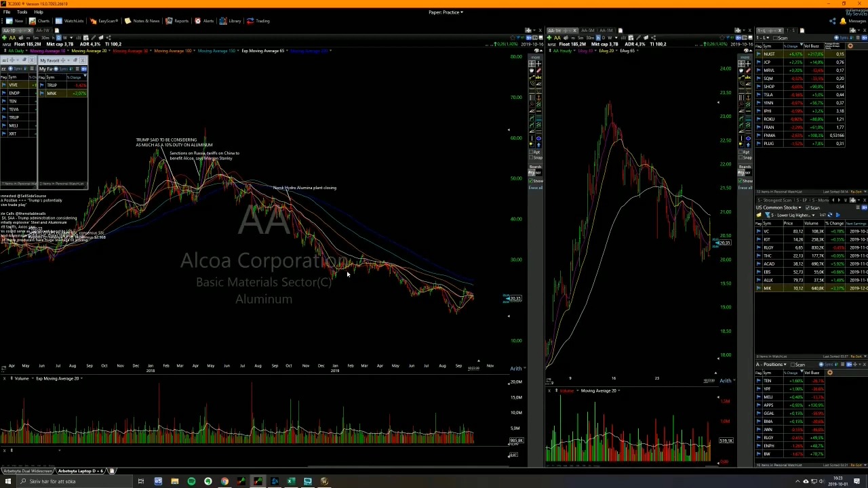Open the A - Positions list dropdown
Image resolution: width=868 pixels, height=488 pixels.
pos(771,365)
